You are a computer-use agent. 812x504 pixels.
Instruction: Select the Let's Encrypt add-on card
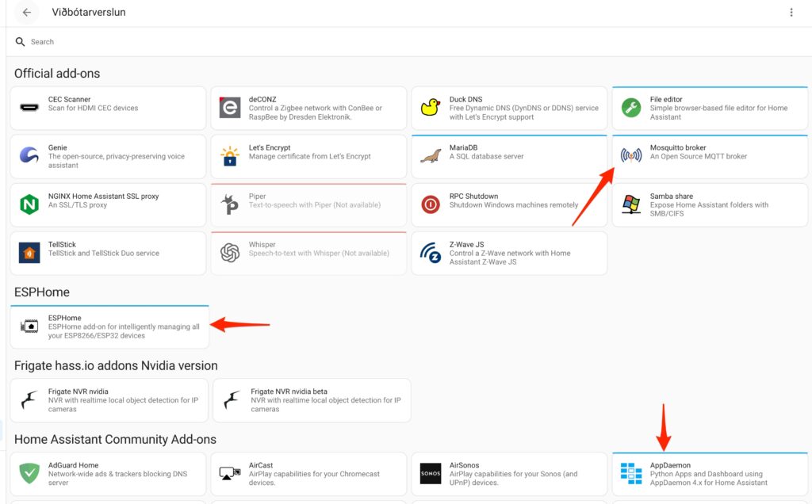(308, 155)
